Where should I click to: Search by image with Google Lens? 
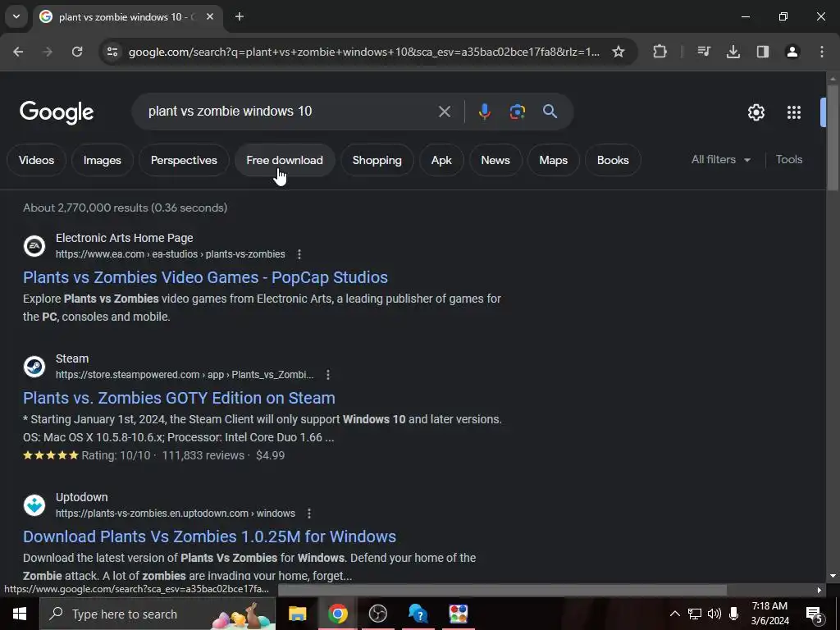(517, 112)
